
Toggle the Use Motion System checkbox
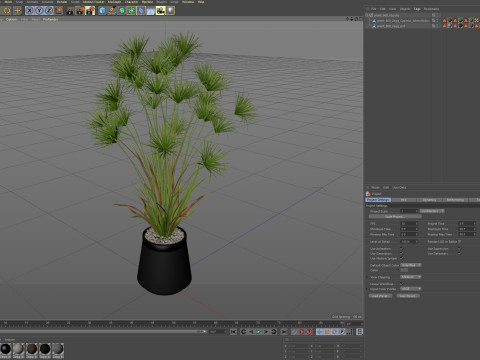point(401,258)
